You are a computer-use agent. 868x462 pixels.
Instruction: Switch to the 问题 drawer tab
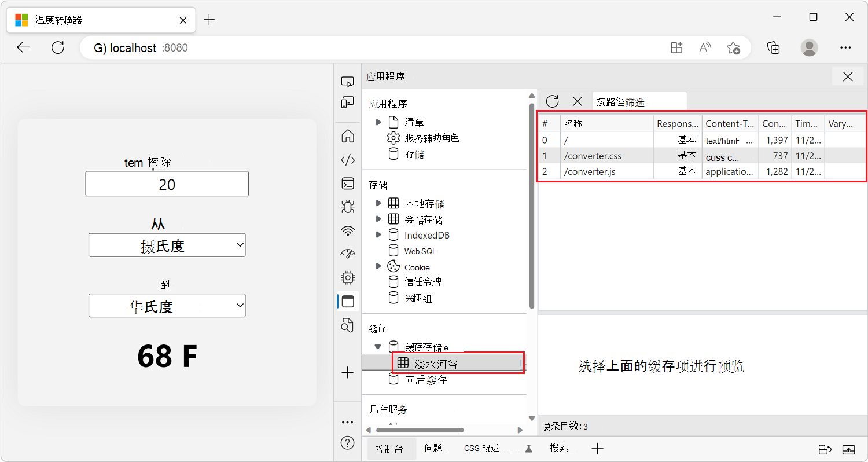tap(433, 449)
